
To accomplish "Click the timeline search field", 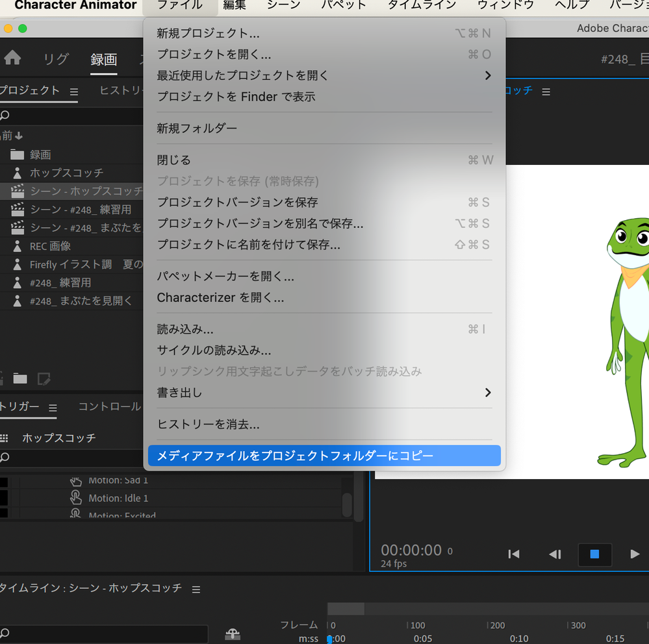I will tap(103, 634).
